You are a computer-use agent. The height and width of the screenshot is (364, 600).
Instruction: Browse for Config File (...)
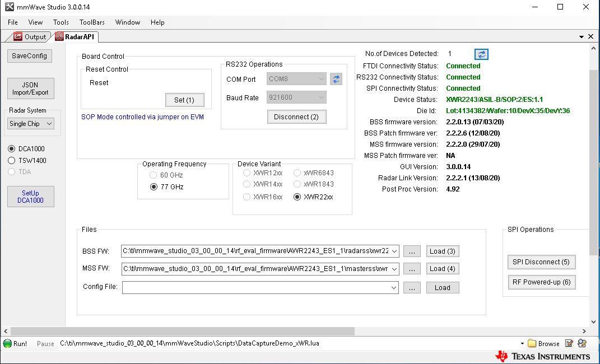click(412, 287)
